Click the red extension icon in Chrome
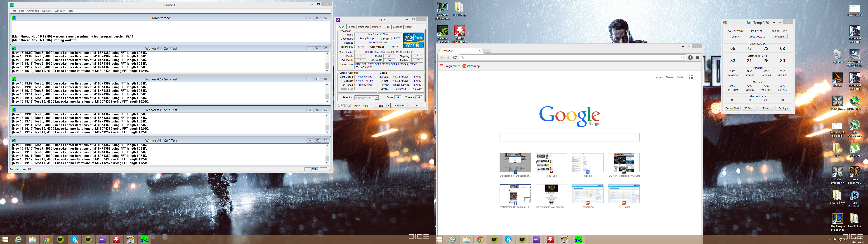Viewport: 868px width, 244px height. (690, 58)
